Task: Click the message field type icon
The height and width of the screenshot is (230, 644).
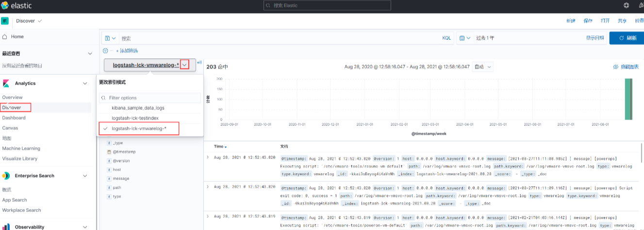Action: 109,178
